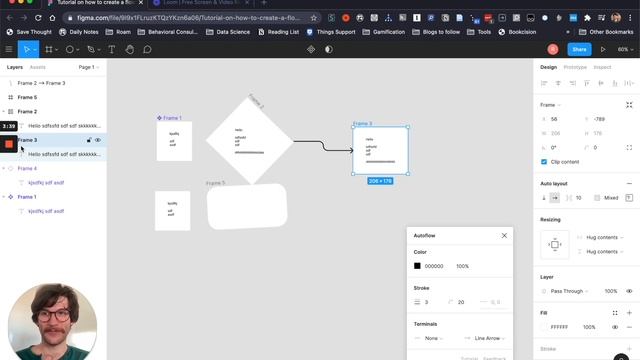Present prototype with play icon

(603, 49)
